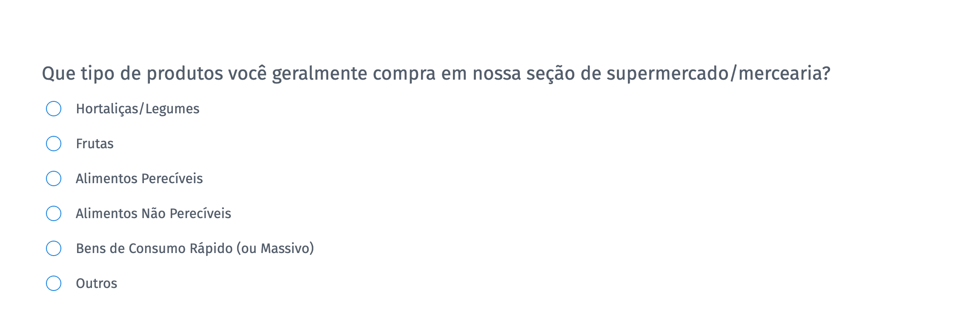
Task: Pick the Alimentos Perecíveis radio button
Action: click(x=54, y=178)
